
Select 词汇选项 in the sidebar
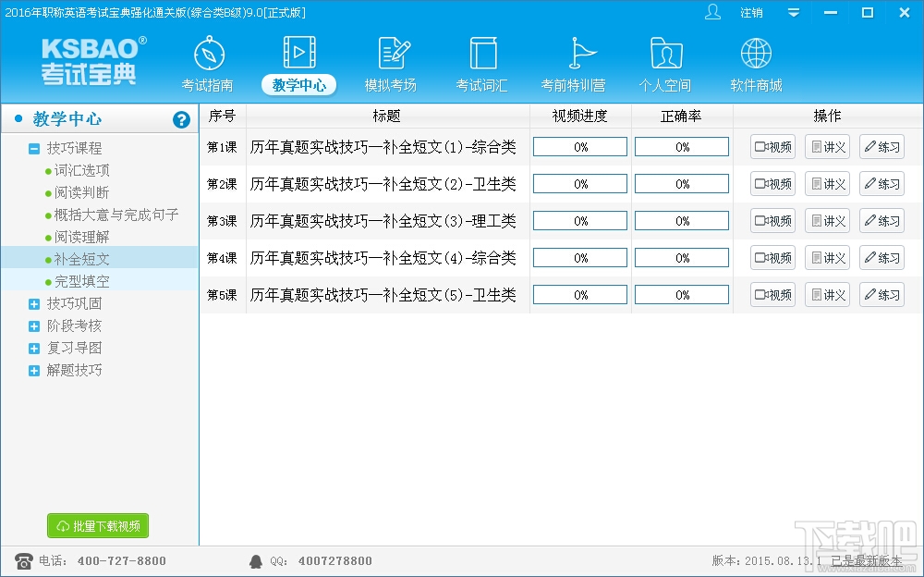[x=82, y=170]
